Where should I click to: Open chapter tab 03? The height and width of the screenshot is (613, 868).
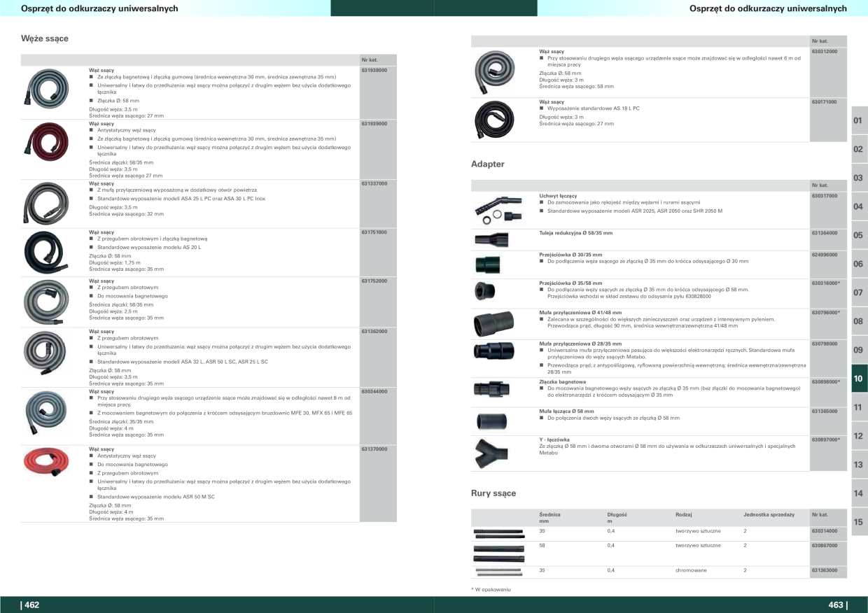(858, 178)
